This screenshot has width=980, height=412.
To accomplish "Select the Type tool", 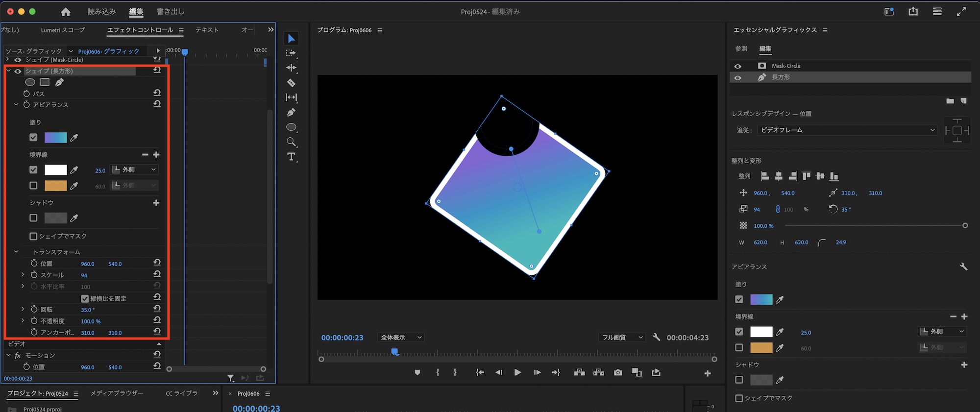I will point(291,157).
